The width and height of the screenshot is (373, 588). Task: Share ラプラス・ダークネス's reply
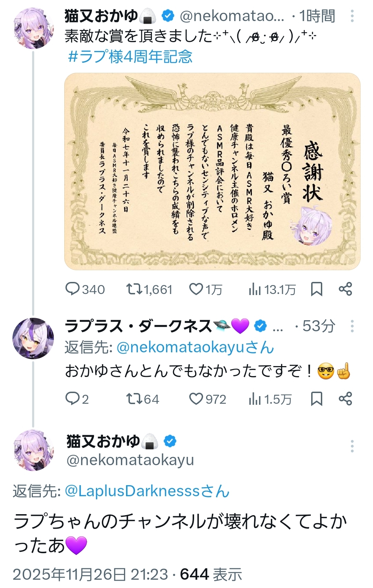pos(345,399)
